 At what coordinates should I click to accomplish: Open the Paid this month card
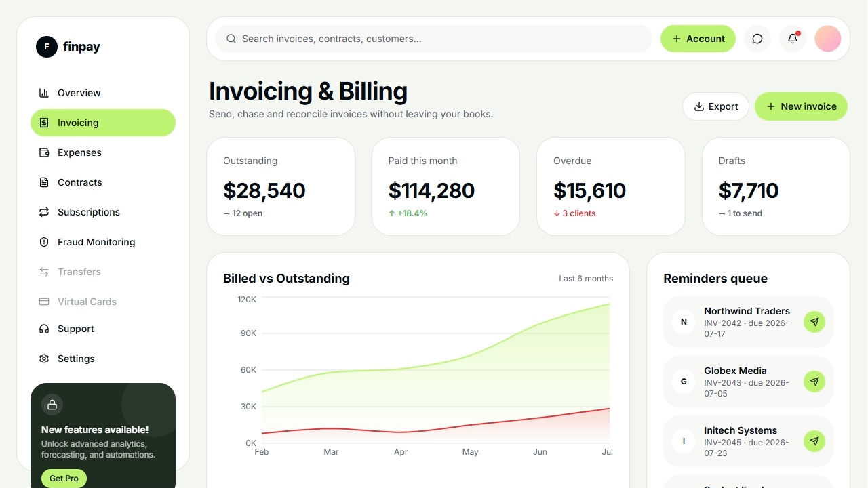(446, 186)
